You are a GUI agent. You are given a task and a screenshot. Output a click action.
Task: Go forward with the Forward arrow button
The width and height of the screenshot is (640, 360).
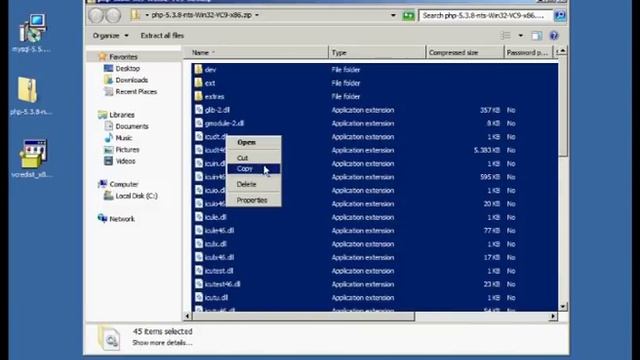point(113,16)
